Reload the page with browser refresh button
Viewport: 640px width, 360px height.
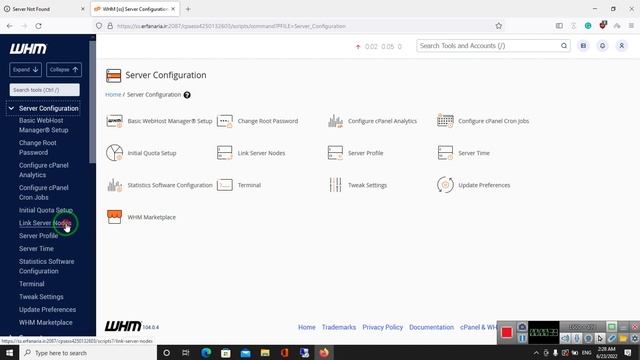(x=38, y=26)
